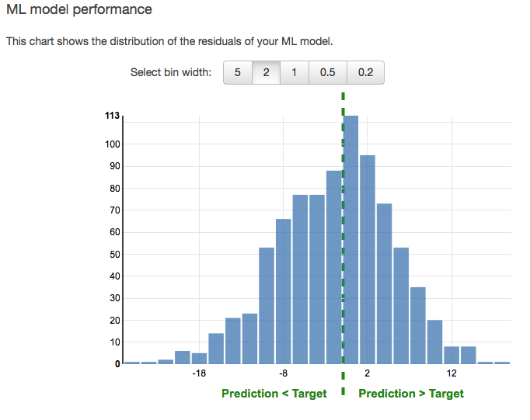Click the 113 y-axis maximum label
Screen dimensions: 530x420
112,116
